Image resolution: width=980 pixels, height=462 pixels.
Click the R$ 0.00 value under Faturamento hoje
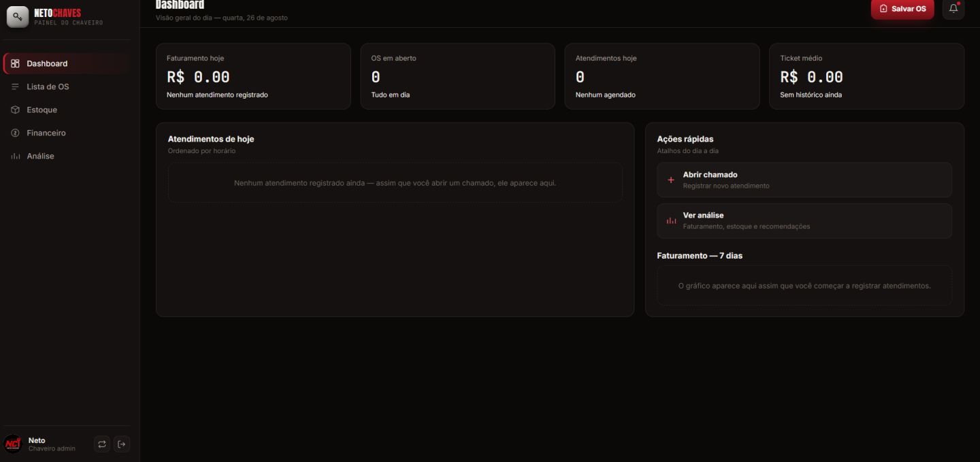click(198, 77)
